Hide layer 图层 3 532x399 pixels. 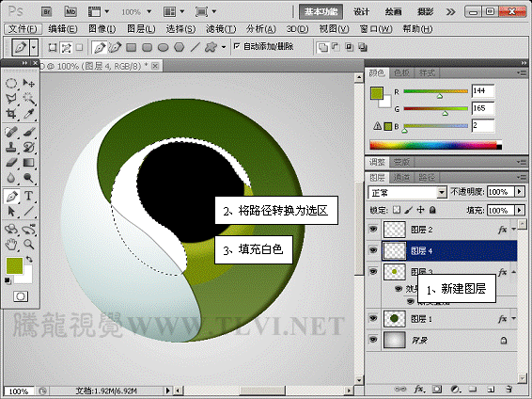pyautogui.click(x=373, y=272)
